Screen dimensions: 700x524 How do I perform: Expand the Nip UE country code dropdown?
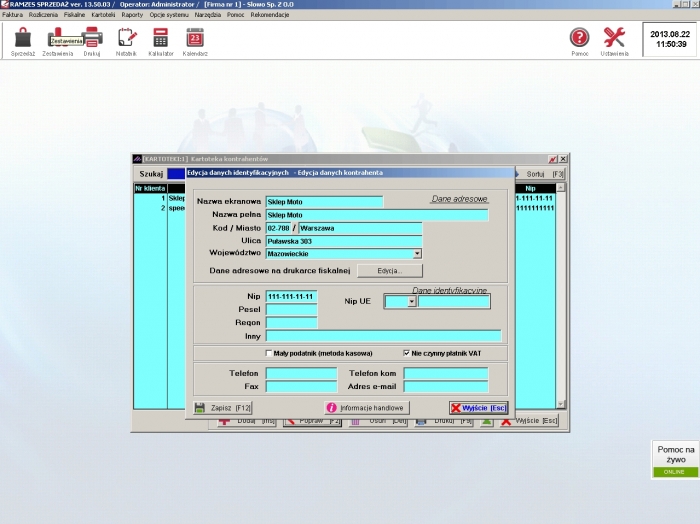(x=412, y=302)
